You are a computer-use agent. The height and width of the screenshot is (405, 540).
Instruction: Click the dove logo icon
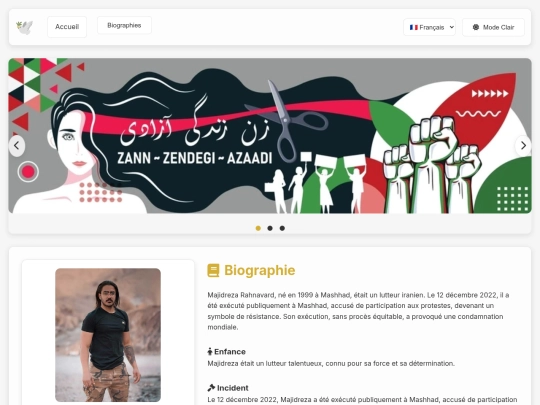point(24,27)
